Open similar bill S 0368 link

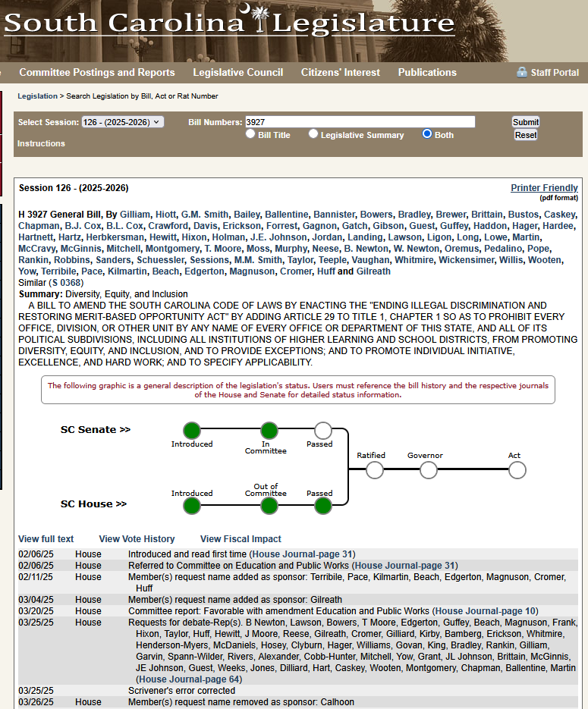pos(66,283)
